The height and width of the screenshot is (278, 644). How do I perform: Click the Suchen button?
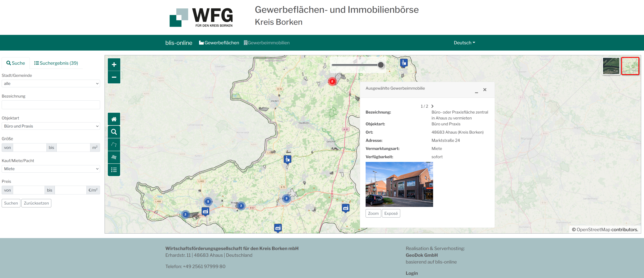coord(11,203)
